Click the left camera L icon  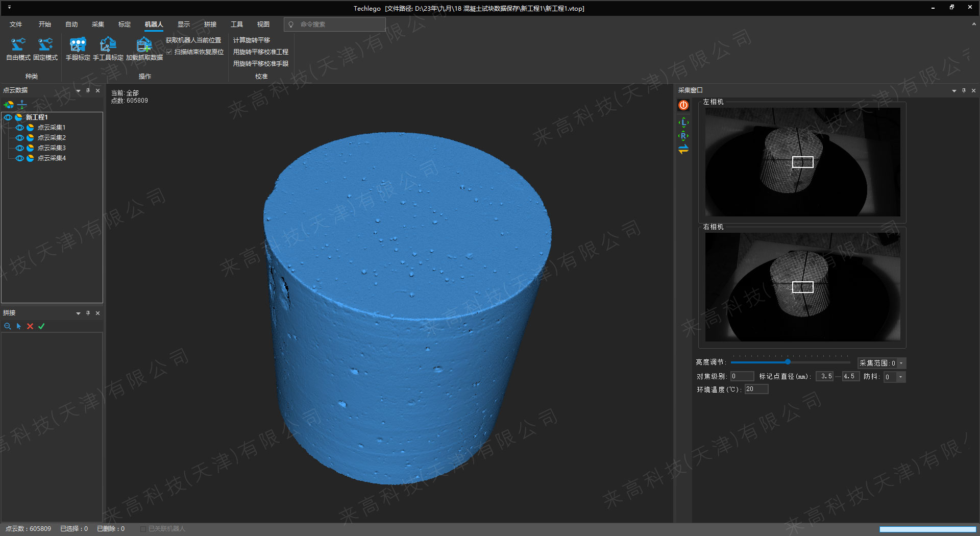coord(683,123)
